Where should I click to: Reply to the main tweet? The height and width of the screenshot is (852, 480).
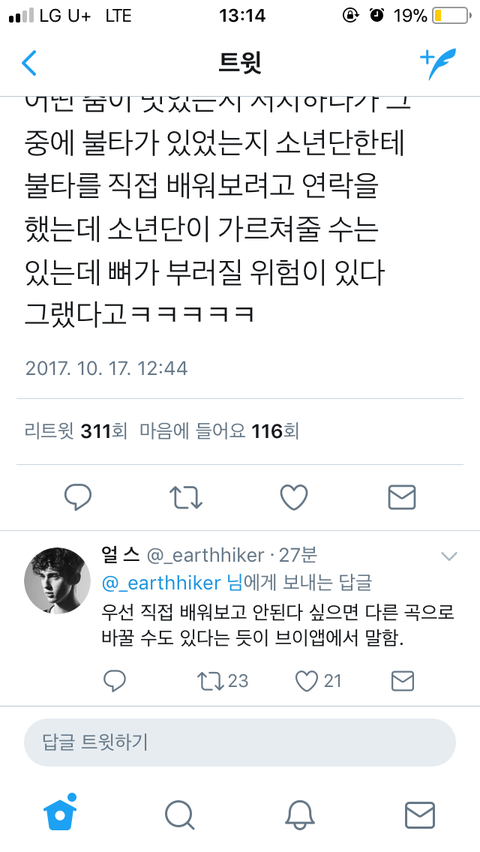(78, 497)
